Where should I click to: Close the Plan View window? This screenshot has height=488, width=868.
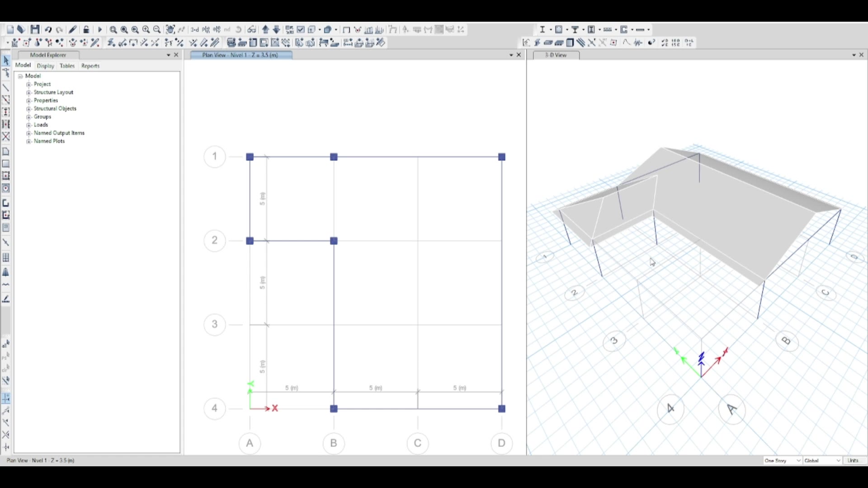pos(519,55)
